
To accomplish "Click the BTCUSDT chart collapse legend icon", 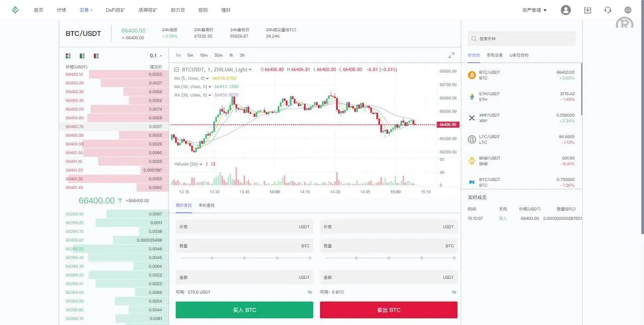I will tap(176, 69).
